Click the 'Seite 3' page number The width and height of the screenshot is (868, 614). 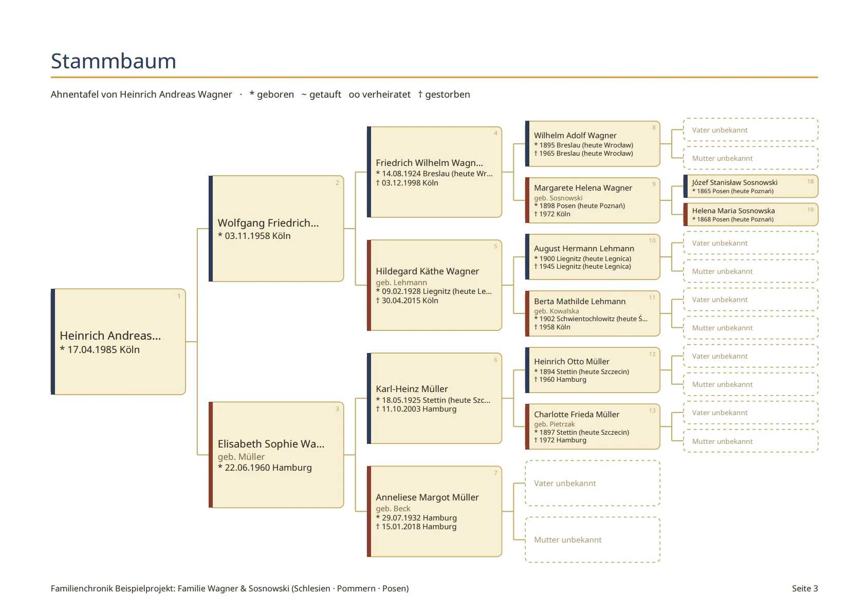805,588
